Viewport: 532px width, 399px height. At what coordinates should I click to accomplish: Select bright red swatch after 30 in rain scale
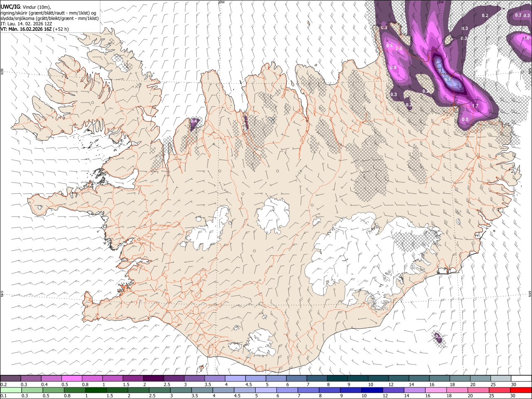point(521,390)
